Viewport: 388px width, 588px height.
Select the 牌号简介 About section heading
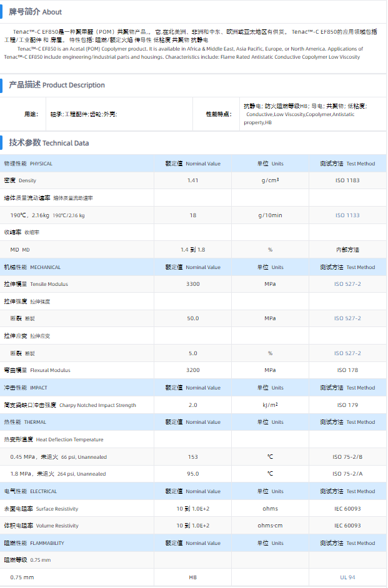[x=36, y=12]
